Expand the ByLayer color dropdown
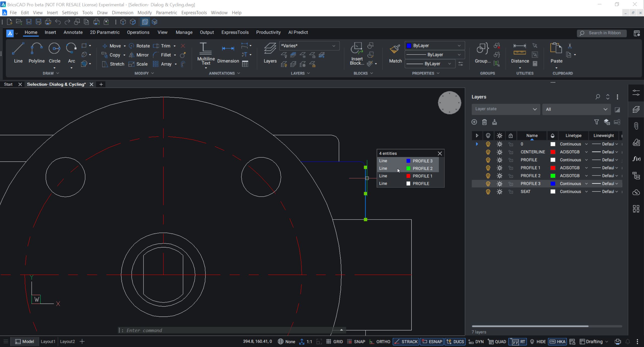 tap(459, 46)
